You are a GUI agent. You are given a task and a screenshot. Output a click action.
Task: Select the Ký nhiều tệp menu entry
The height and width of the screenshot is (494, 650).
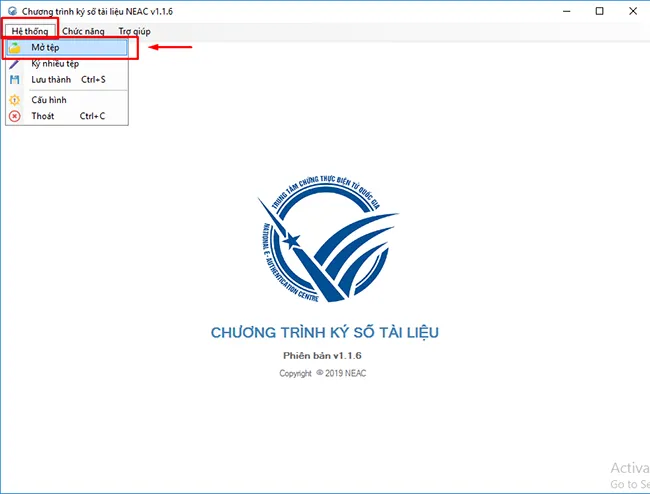[x=55, y=63]
